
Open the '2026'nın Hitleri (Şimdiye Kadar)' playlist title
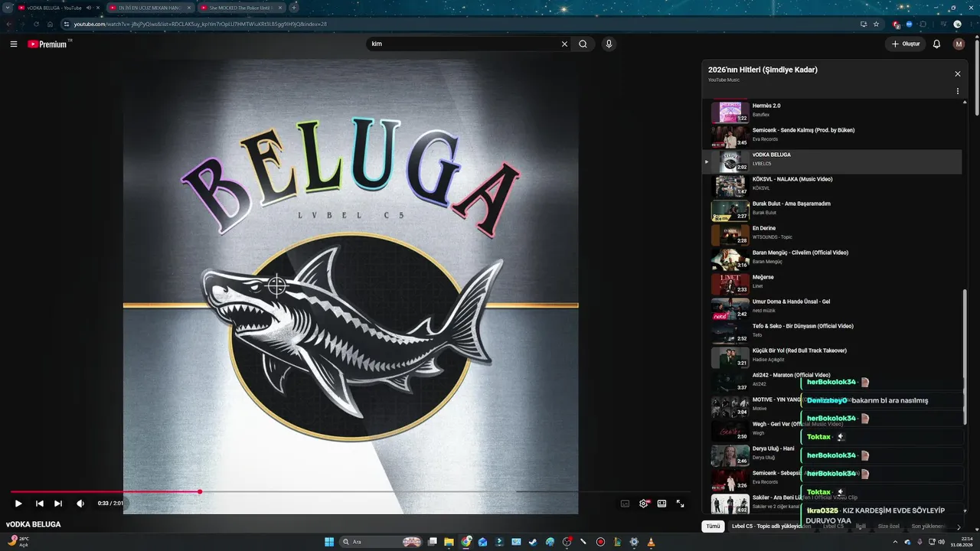[763, 70]
